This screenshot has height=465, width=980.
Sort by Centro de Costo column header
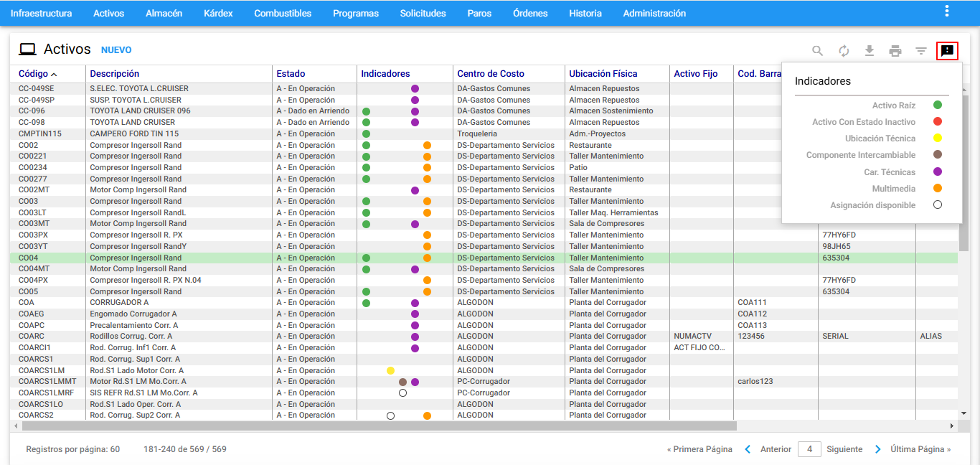tap(491, 74)
